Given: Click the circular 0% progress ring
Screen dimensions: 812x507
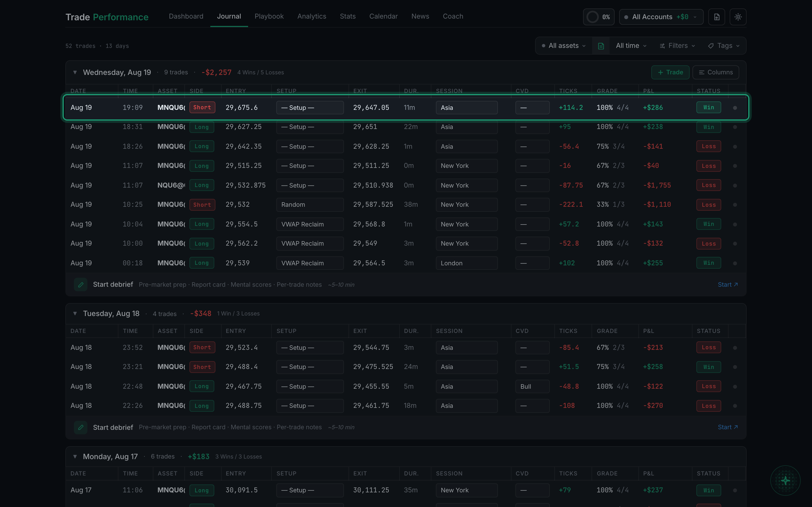Looking at the screenshot, I should pos(593,17).
